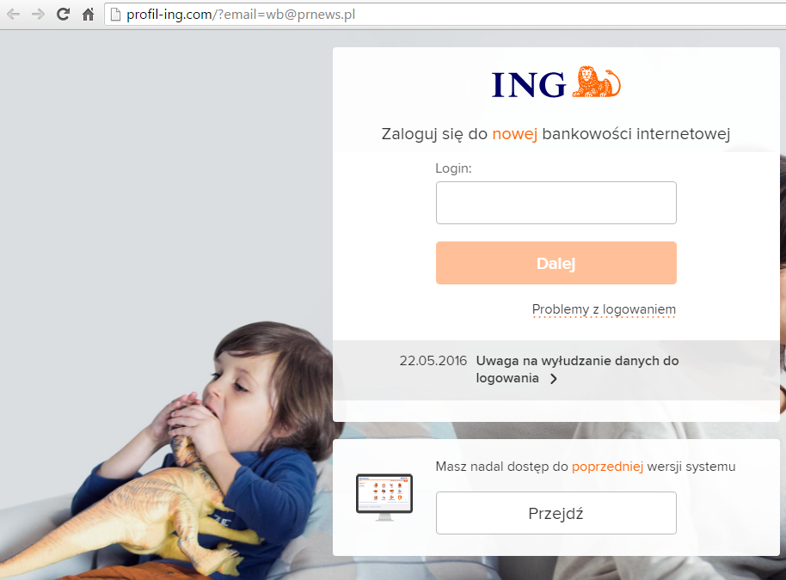Go to the browser home page icon

tap(88, 14)
